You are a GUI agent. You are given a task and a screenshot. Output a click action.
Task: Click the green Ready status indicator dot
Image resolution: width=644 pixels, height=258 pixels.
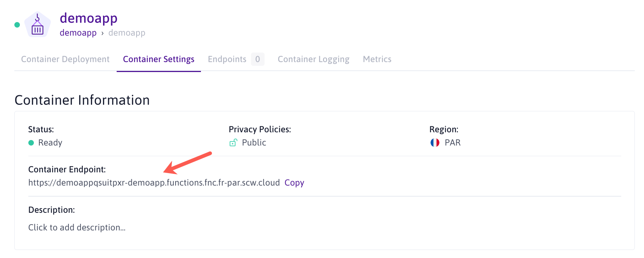tap(31, 143)
